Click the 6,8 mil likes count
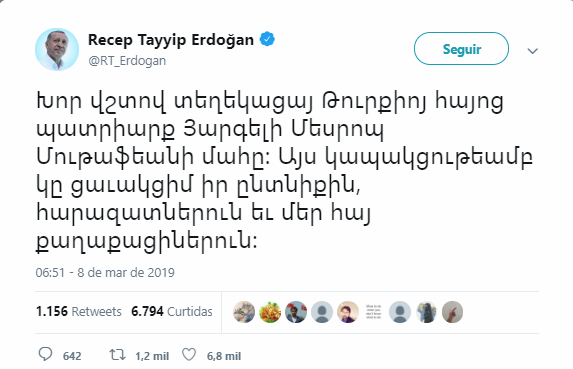 pyautogui.click(x=224, y=356)
